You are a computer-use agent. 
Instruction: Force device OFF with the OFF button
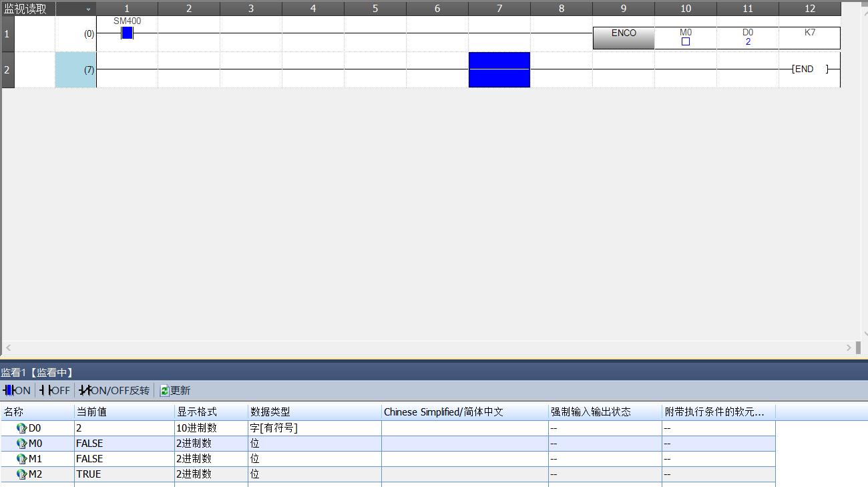coord(54,390)
